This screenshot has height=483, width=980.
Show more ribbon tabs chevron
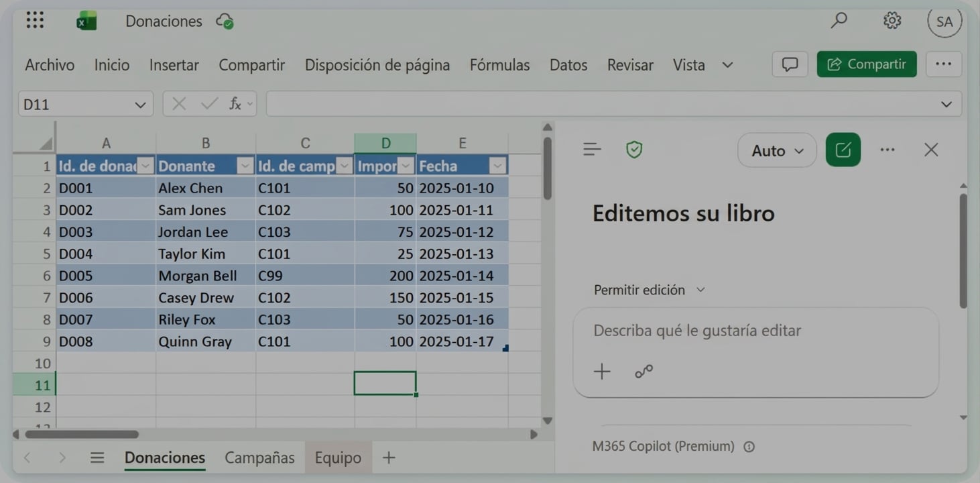click(727, 65)
